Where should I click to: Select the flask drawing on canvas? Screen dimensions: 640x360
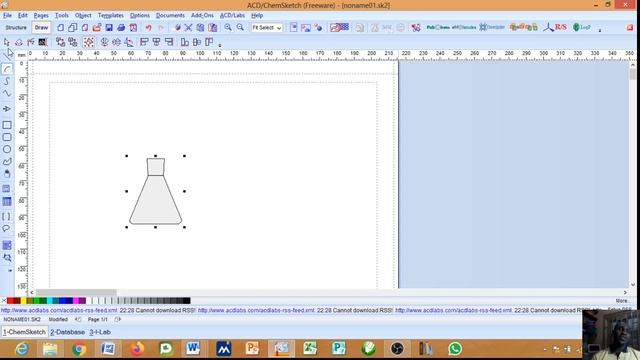156,191
